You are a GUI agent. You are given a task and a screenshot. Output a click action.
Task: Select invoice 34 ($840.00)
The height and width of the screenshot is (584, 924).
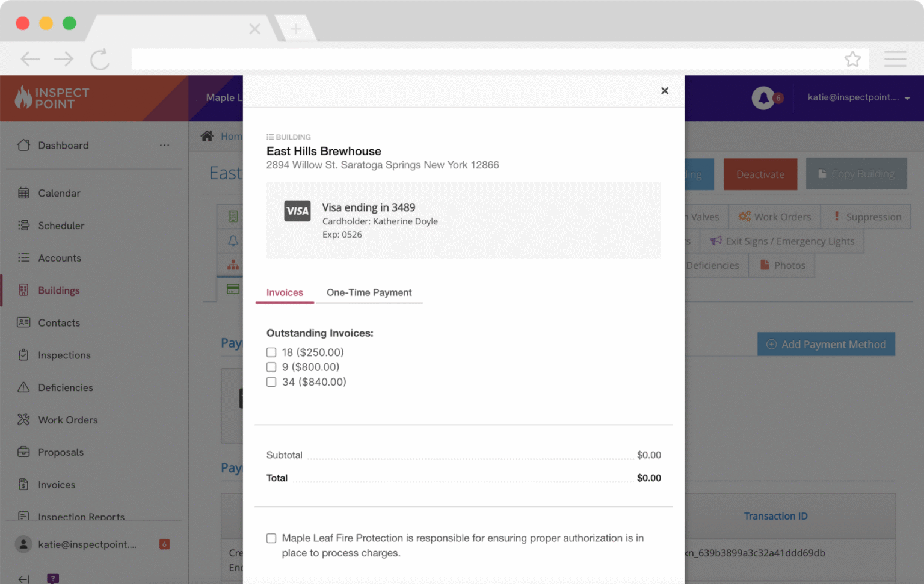[x=271, y=381]
